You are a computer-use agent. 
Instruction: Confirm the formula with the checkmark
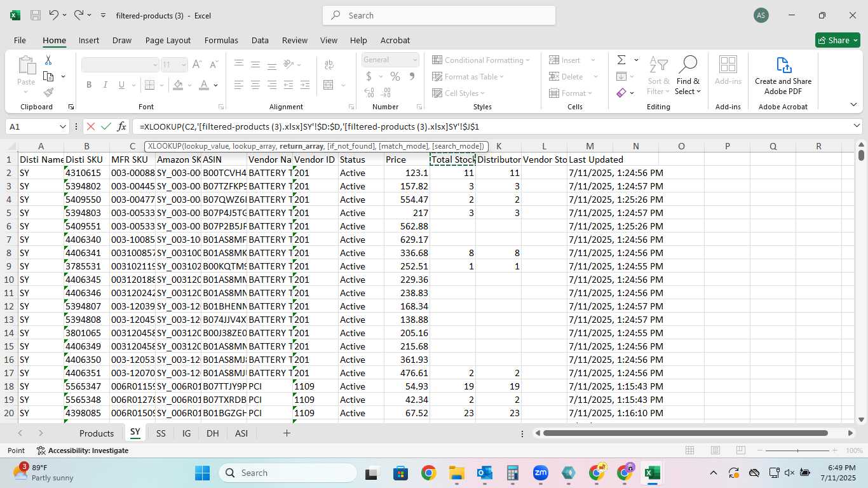click(x=106, y=126)
